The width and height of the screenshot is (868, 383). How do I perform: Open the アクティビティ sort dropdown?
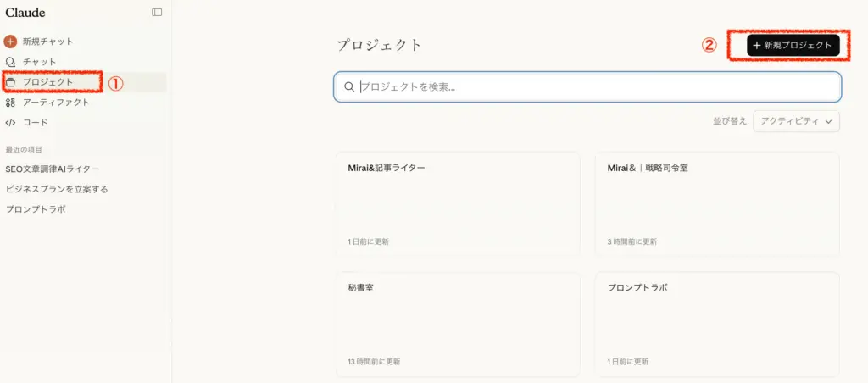click(796, 121)
